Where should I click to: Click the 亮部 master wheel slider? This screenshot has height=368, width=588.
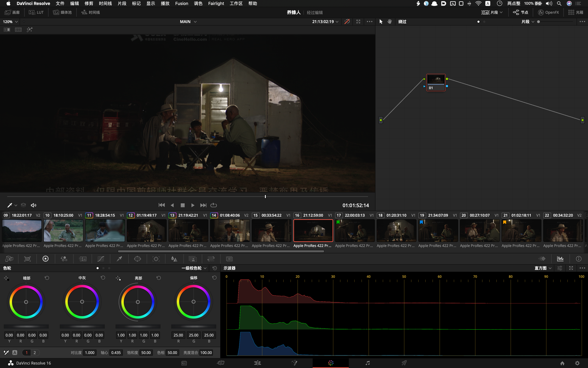[x=138, y=327]
